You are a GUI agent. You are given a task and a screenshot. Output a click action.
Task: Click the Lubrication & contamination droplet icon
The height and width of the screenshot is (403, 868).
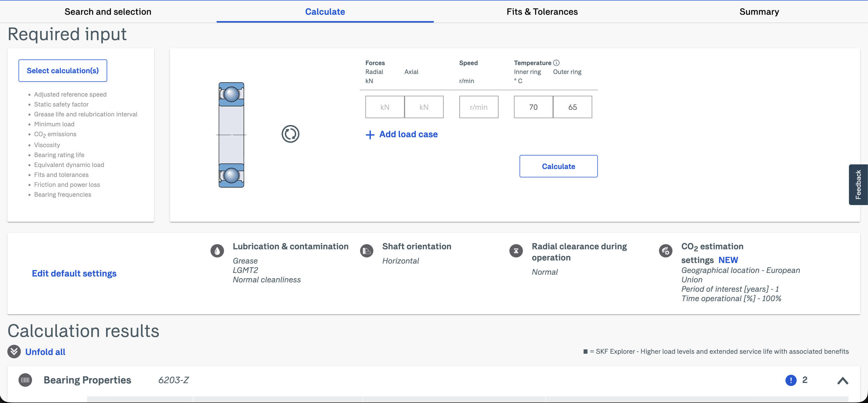(217, 251)
